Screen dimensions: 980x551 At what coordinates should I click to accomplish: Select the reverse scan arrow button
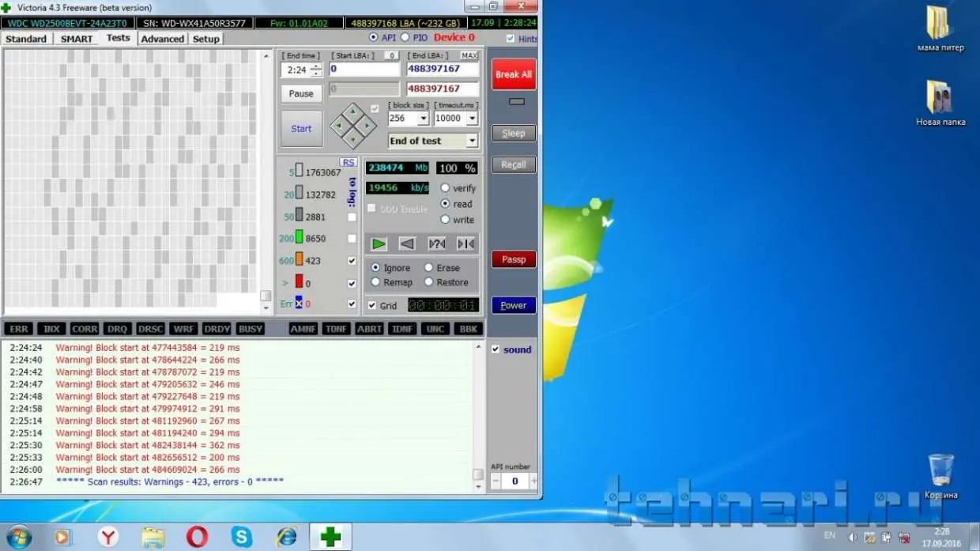407,243
